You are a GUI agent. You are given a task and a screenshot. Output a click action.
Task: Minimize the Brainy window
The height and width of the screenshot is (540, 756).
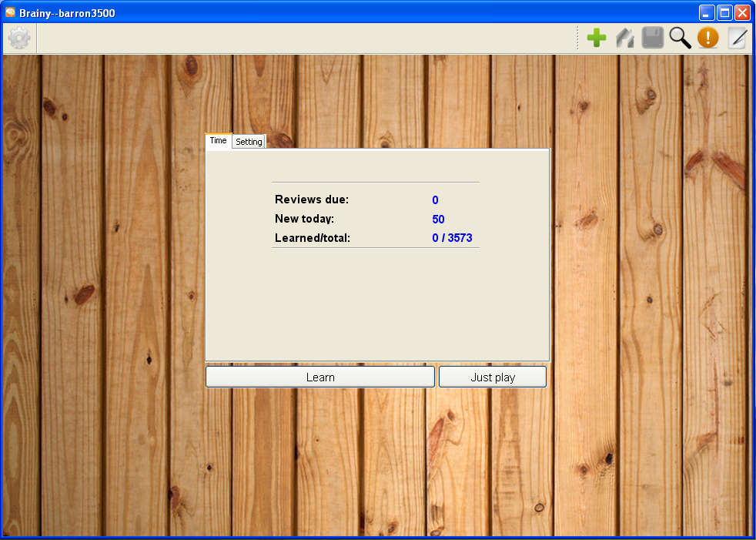(x=707, y=12)
